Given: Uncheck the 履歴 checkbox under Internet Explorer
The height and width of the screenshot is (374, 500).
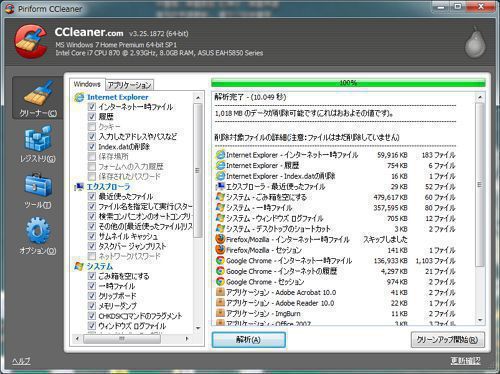Looking at the screenshot, I should (92, 117).
